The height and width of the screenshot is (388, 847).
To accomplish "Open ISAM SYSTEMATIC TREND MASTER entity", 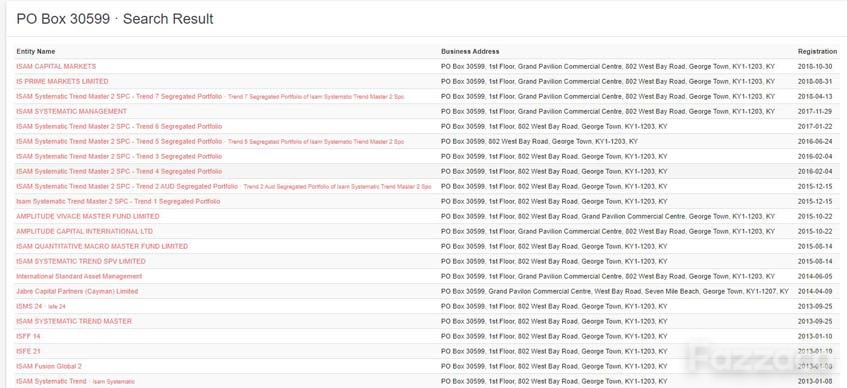I will pos(74,322).
